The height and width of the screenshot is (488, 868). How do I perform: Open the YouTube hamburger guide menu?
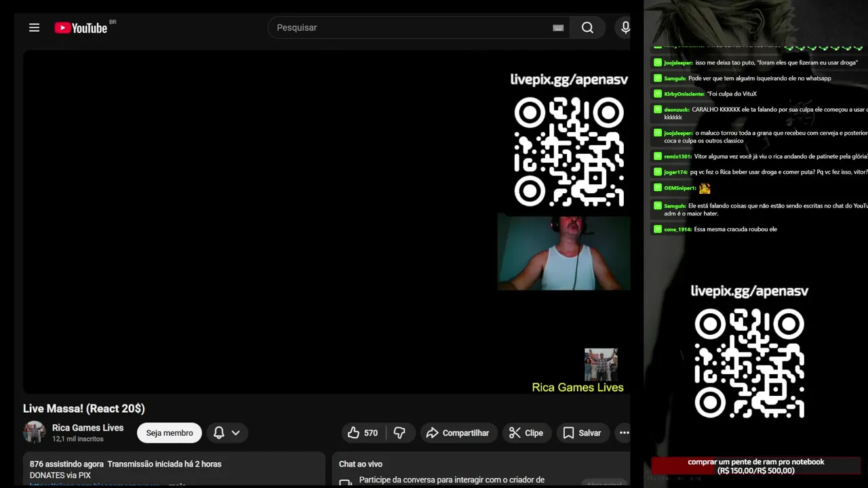(x=34, y=28)
